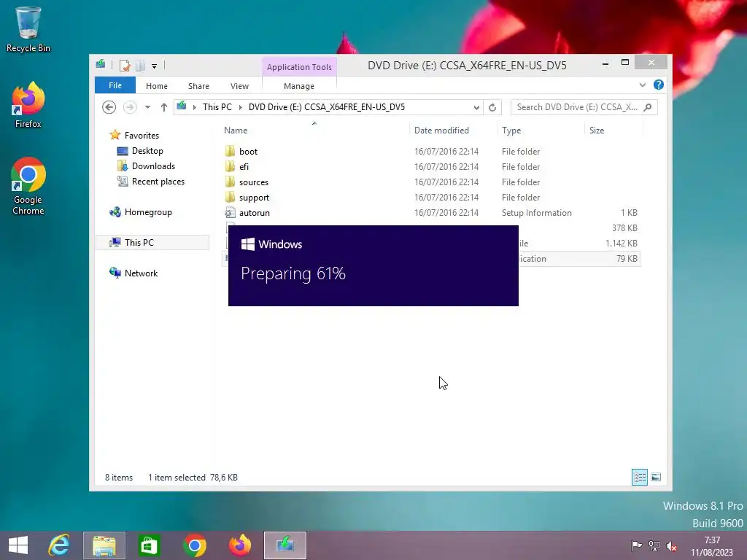Open the taskbar clock and date

712,546
